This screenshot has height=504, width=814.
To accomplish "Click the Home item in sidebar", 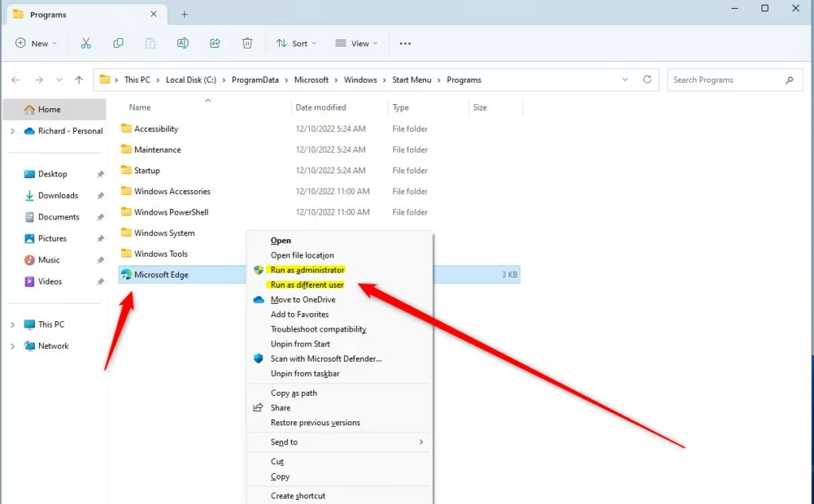I will click(49, 110).
